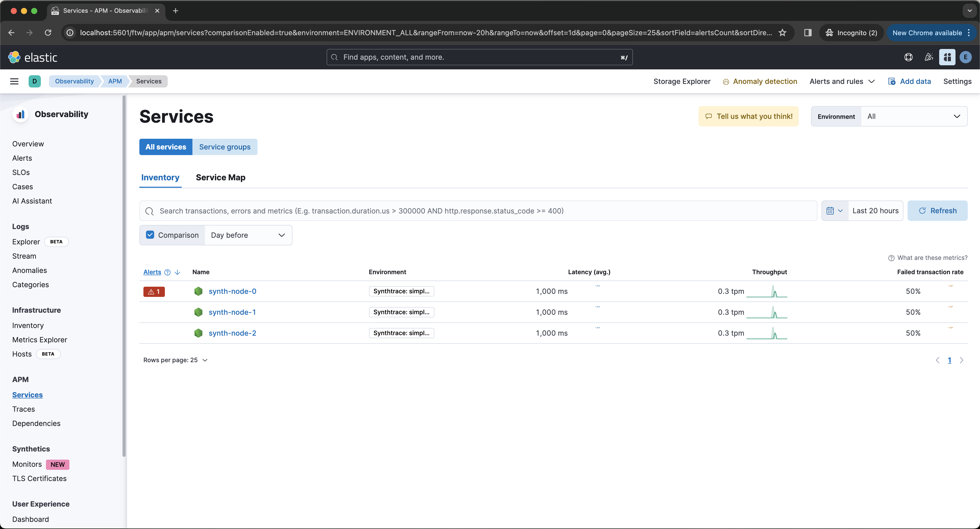Viewport: 980px width, 529px height.
Task: Go to the APM breadcrumb
Action: pyautogui.click(x=115, y=81)
